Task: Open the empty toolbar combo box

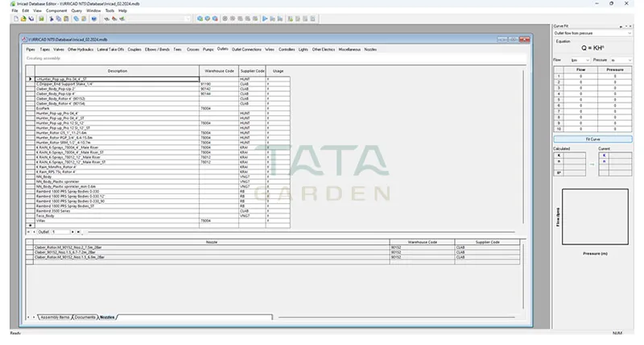Action: coord(160,19)
